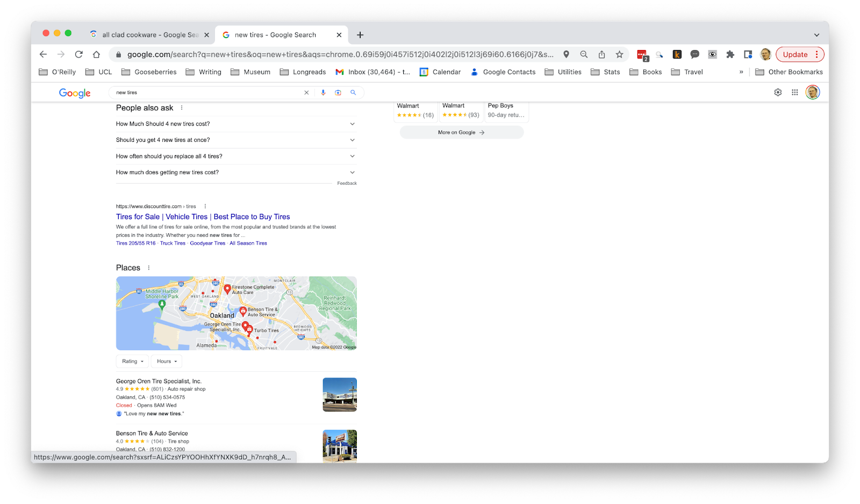The height and width of the screenshot is (504, 860).
Task: Click the location pin icon in address bar
Action: click(566, 54)
